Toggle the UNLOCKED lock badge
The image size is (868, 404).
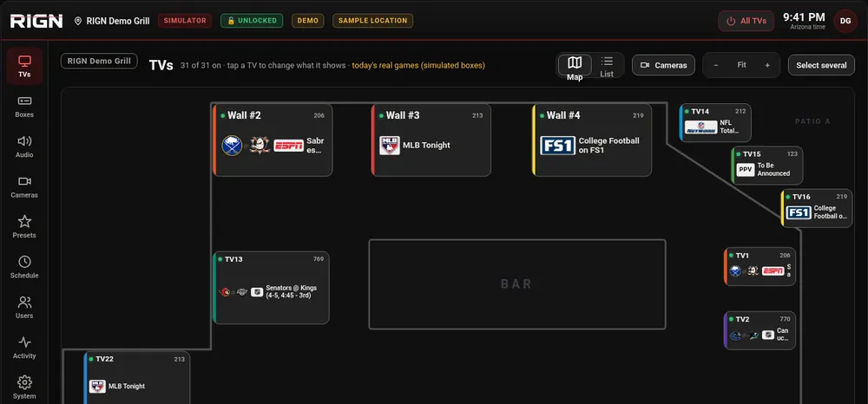[x=252, y=21]
